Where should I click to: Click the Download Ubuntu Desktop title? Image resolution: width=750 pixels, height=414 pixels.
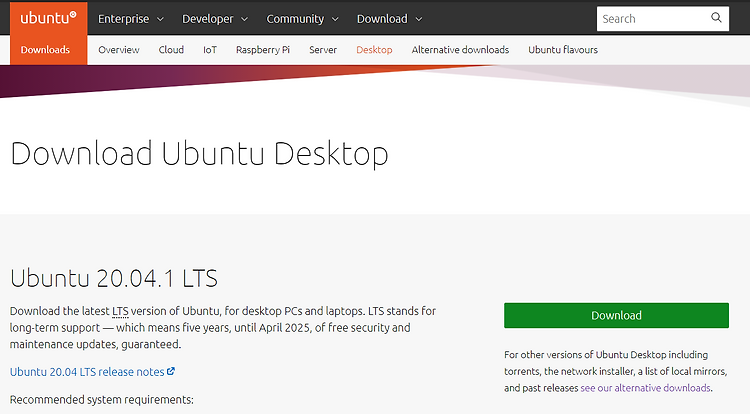coord(199,154)
